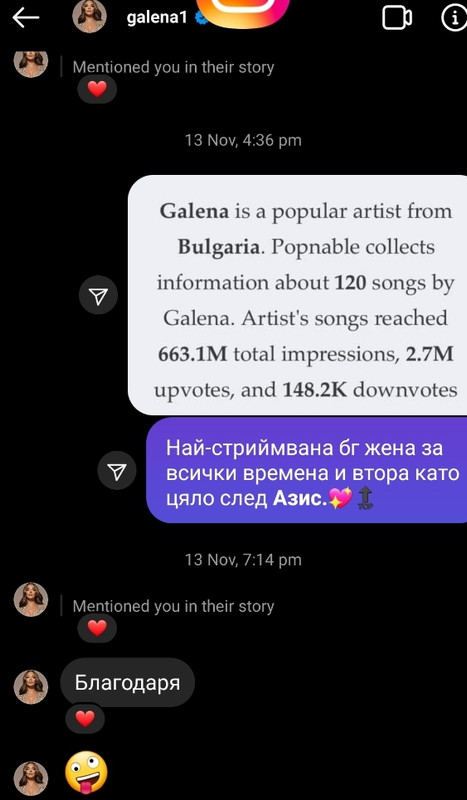Viewport: 467px width, 800px height.
Task: Tap heart reaction under second story mention
Action: pos(97,628)
